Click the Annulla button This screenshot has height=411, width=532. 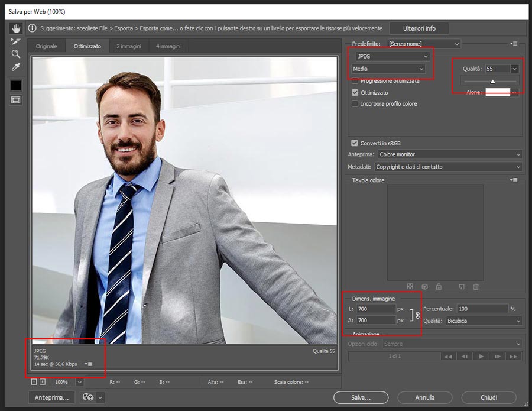[425, 397]
